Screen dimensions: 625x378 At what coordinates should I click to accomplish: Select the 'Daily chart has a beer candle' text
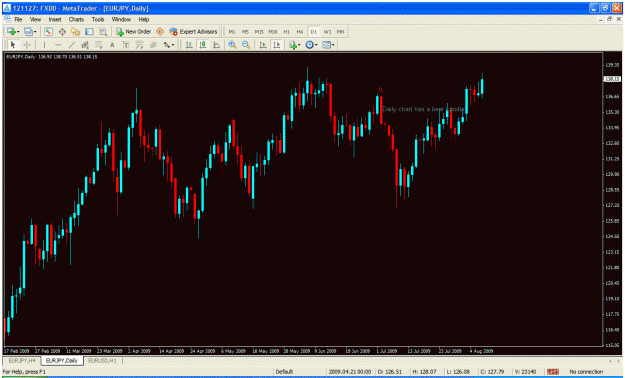click(423, 109)
